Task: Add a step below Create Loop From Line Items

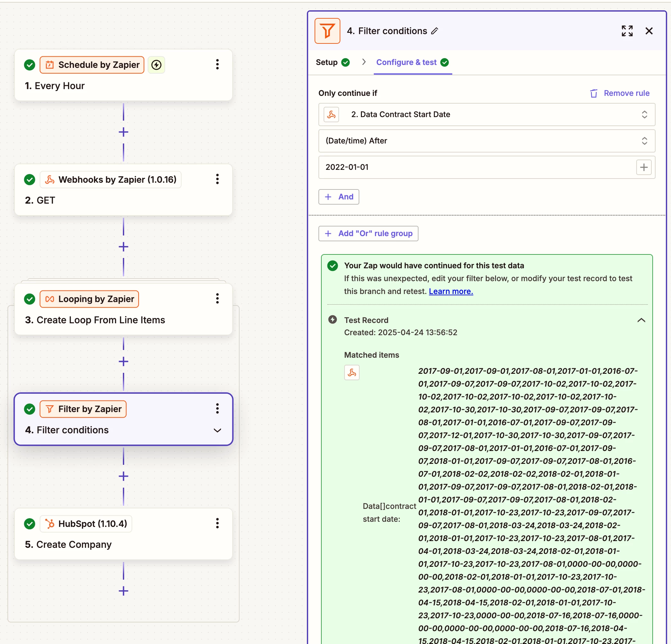Action: point(123,362)
